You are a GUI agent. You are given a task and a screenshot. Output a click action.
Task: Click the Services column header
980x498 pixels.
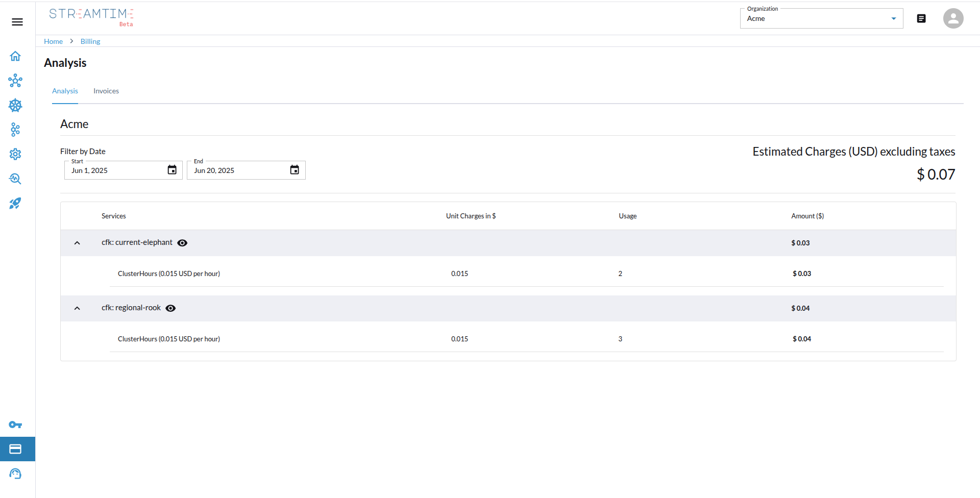tap(113, 216)
